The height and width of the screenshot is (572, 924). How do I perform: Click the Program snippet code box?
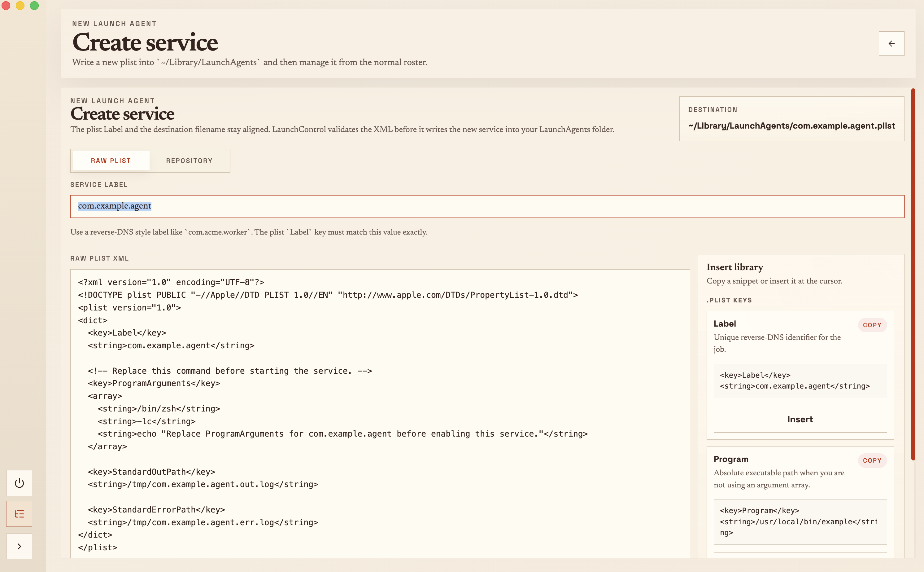800,522
